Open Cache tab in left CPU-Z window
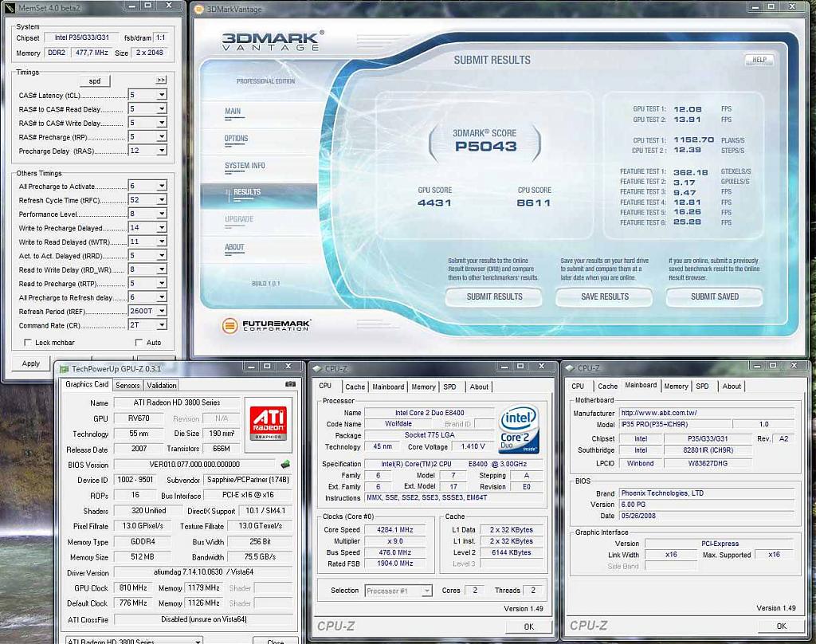This screenshot has width=816, height=644. point(355,387)
